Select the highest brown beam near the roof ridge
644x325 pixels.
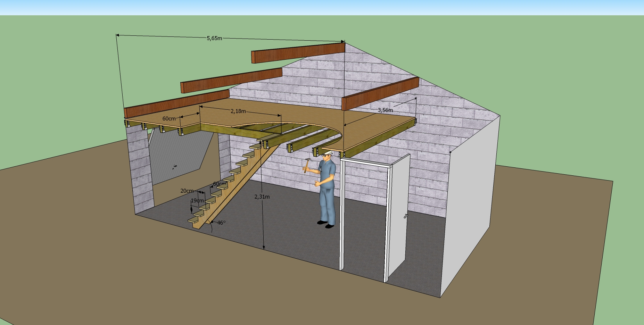point(298,52)
